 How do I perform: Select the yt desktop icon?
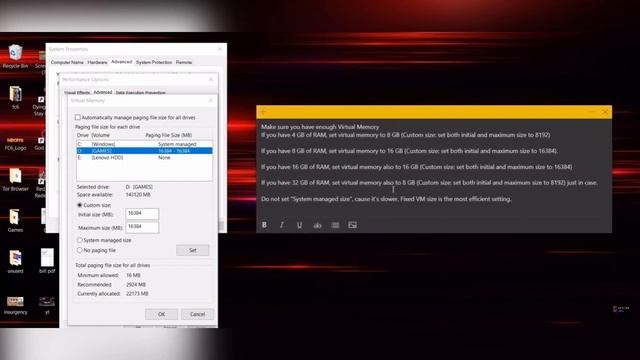click(x=47, y=305)
